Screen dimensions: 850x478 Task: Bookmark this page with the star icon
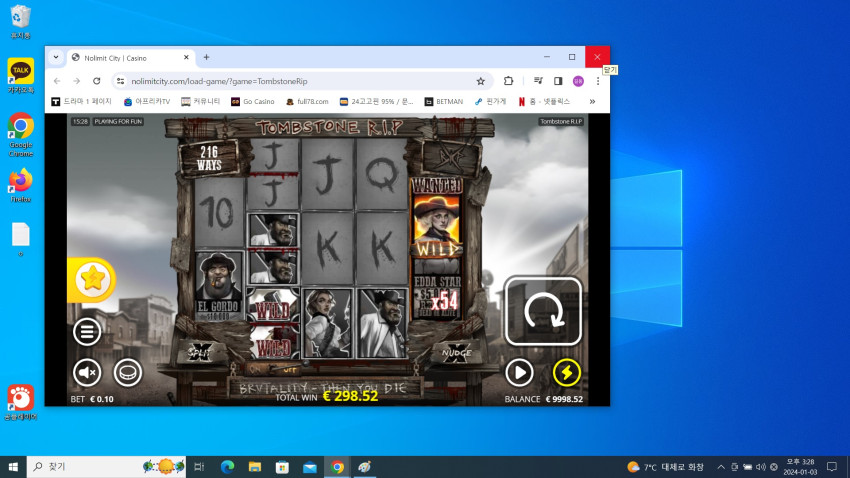click(480, 81)
